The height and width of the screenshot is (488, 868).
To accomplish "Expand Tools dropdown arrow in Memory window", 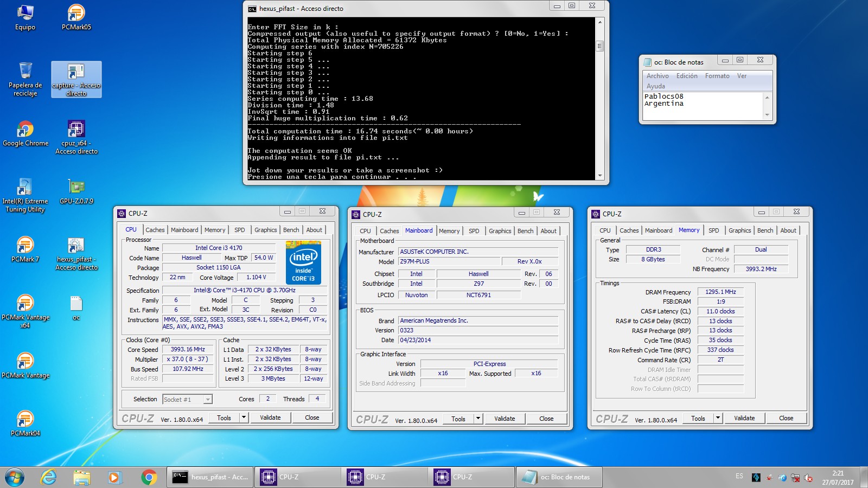I will pyautogui.click(x=718, y=418).
